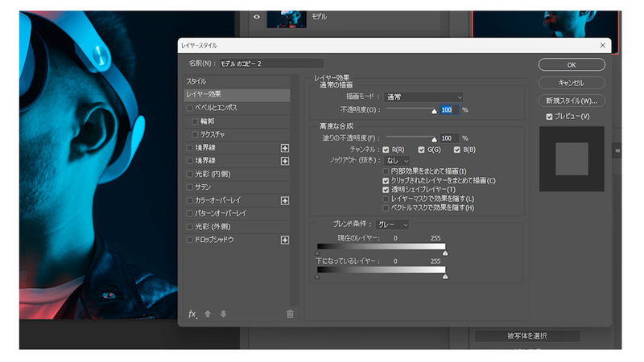Click plus icon beside ドロップシャドウ
This screenshot has width=644, height=362.
[285, 240]
